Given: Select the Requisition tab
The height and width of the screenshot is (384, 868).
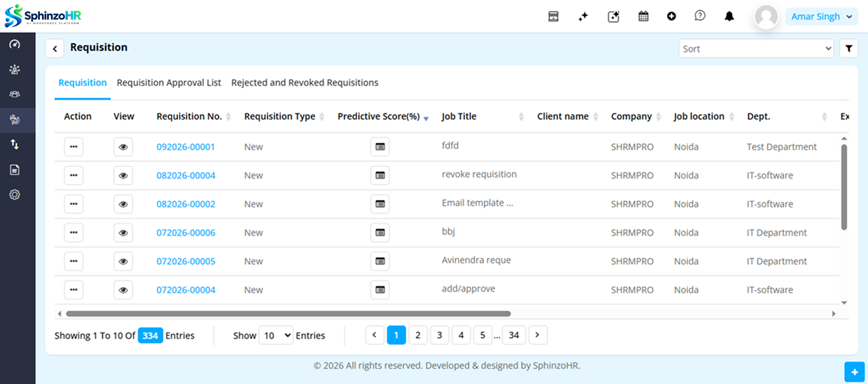Looking at the screenshot, I should (83, 83).
